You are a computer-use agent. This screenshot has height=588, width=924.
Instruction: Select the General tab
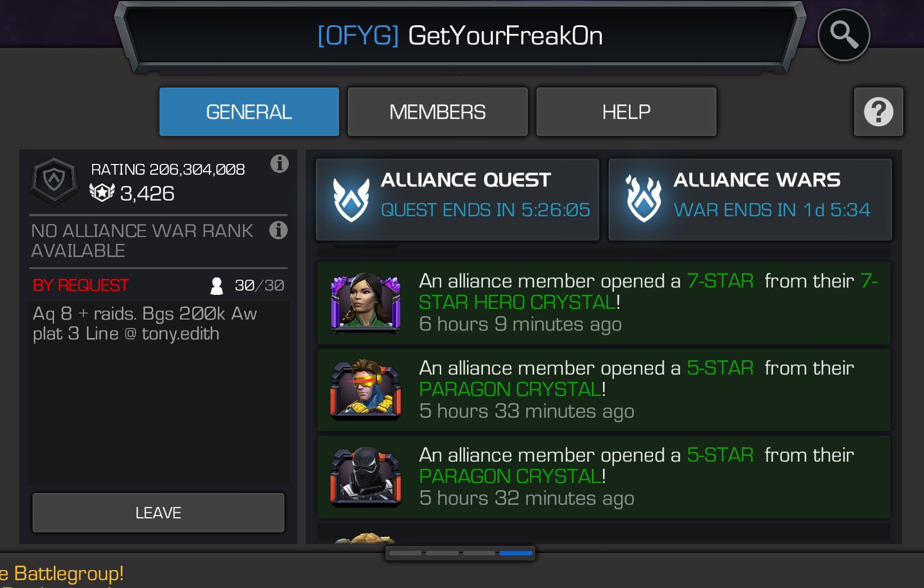coord(249,112)
